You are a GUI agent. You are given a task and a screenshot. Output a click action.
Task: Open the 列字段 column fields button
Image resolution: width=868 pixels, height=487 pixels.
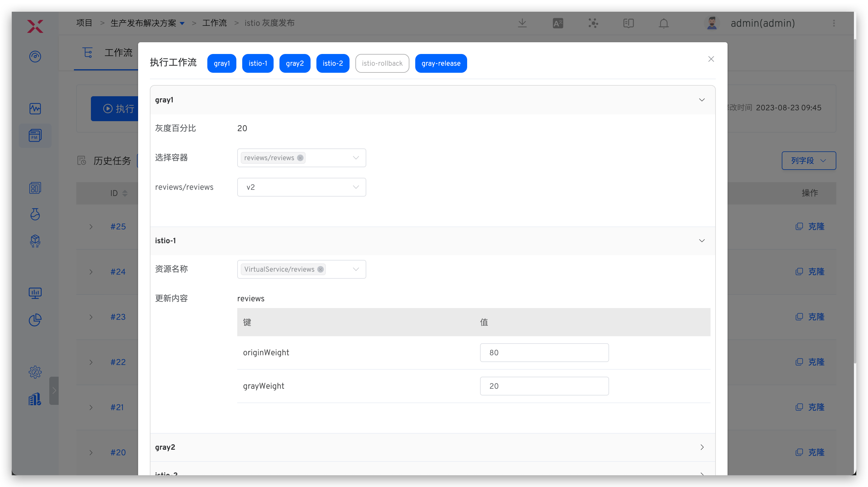(x=808, y=160)
